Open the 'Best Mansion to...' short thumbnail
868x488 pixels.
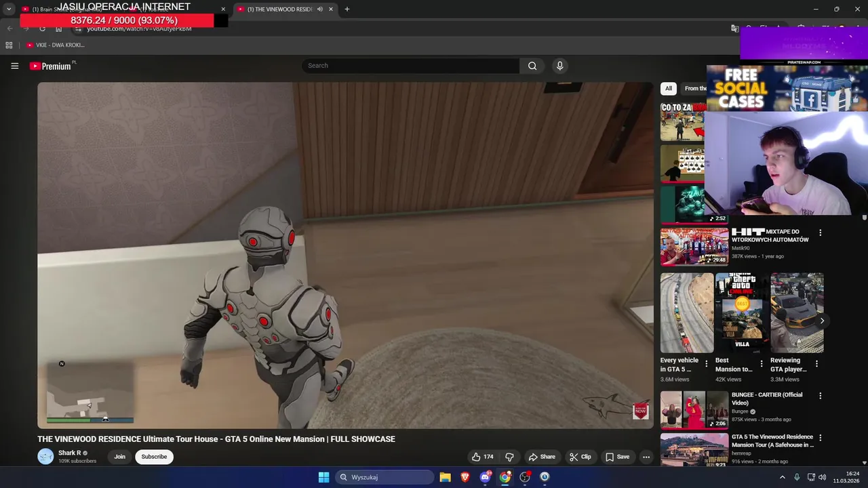click(742, 313)
